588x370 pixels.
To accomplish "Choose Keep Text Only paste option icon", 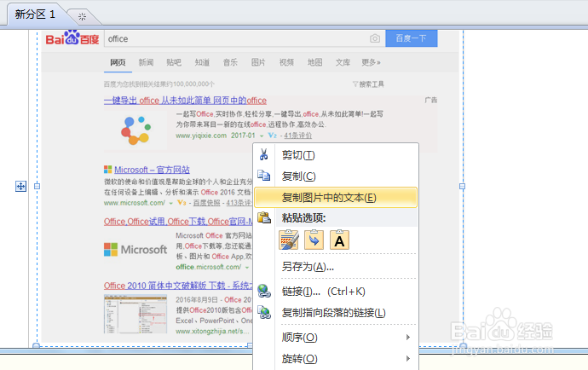I will 339,240.
